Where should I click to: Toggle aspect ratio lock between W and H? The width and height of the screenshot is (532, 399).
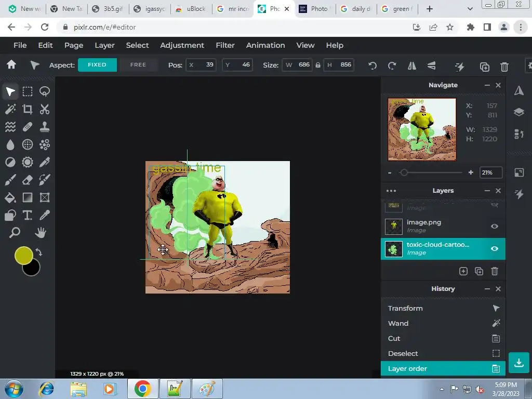317,65
